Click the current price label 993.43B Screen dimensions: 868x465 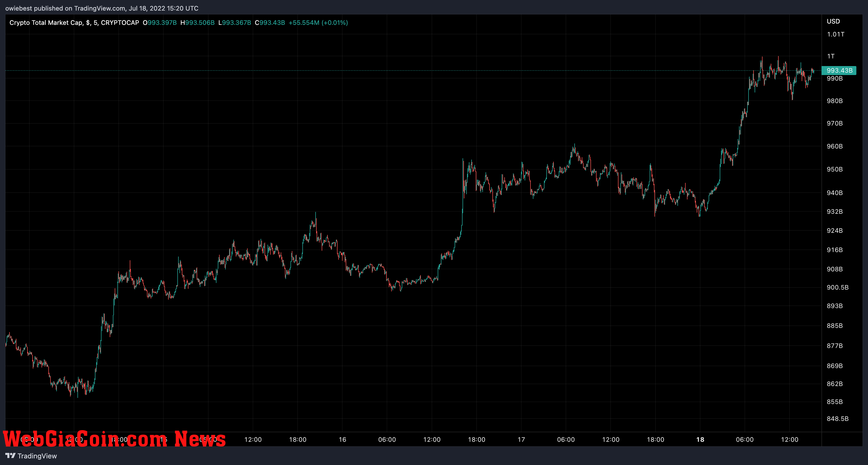tap(839, 70)
